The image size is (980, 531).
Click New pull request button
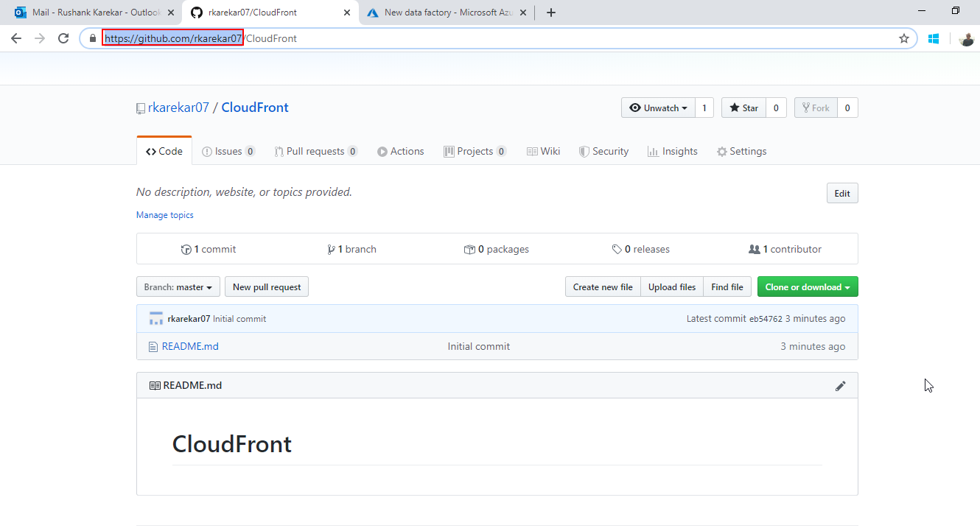click(267, 287)
